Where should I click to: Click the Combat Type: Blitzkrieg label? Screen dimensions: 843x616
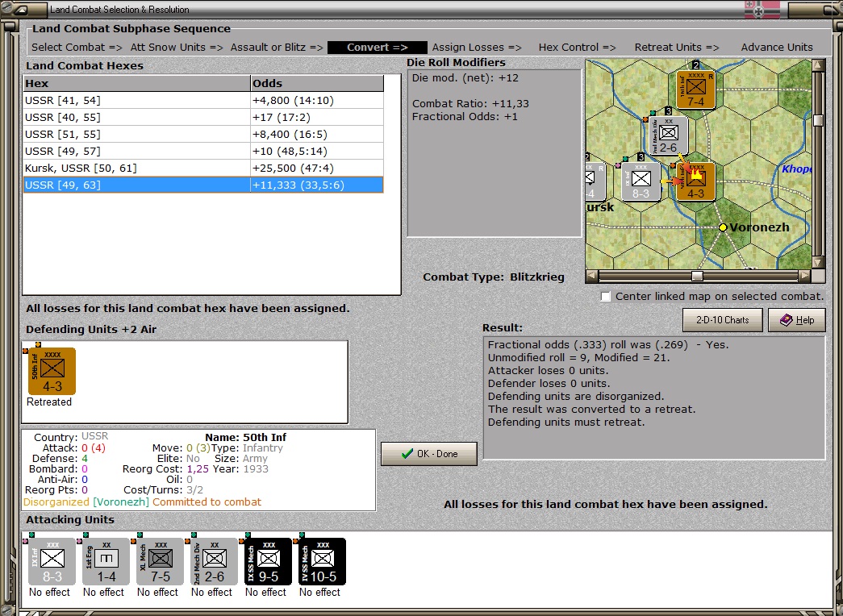494,277
